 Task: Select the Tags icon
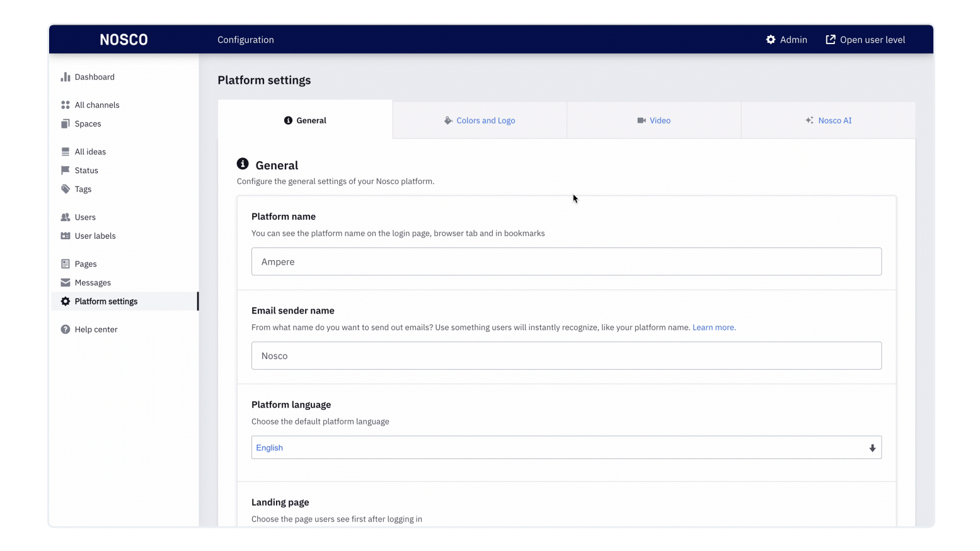66,189
